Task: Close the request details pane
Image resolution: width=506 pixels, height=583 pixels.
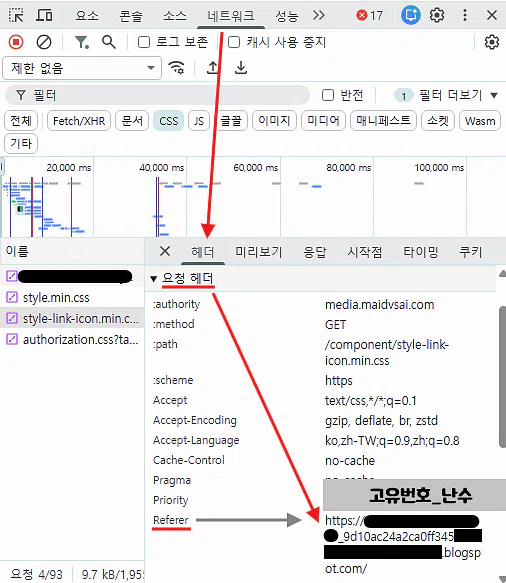Action: click(165, 251)
